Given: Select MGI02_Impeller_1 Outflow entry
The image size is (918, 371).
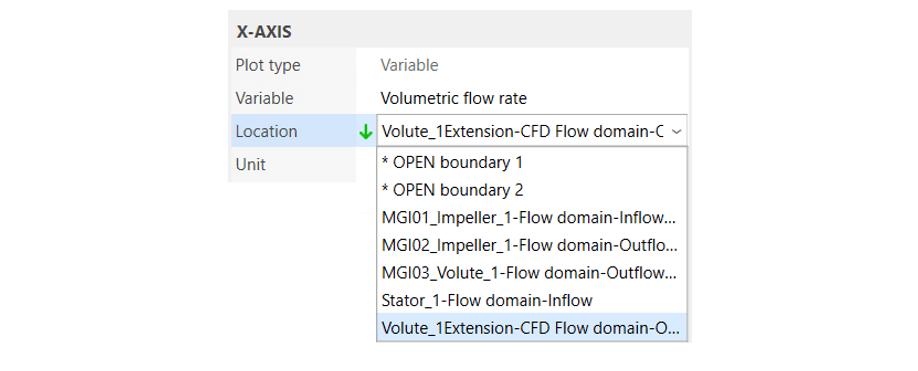Looking at the screenshot, I should (x=532, y=245).
